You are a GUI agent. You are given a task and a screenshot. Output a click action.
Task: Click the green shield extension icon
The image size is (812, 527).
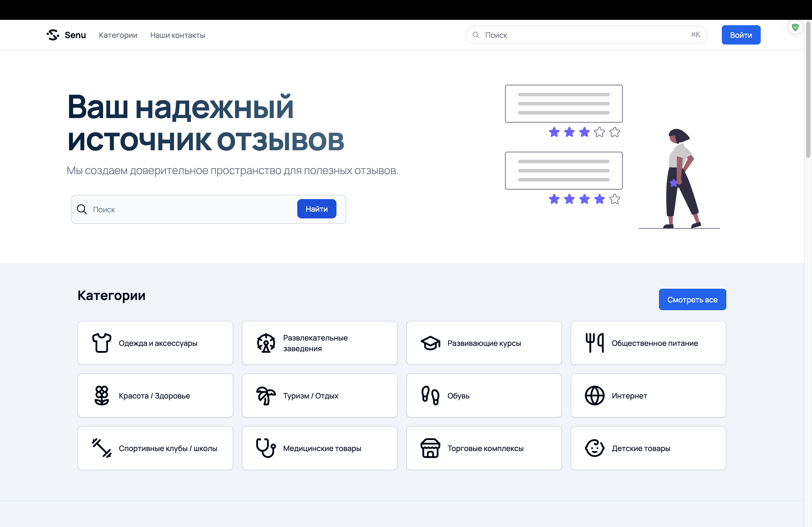click(x=795, y=27)
